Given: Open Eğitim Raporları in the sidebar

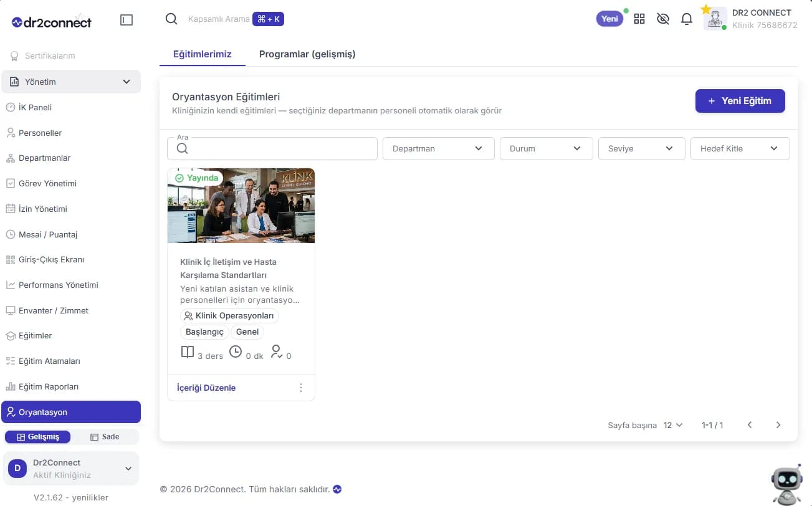Looking at the screenshot, I should coord(71,386).
